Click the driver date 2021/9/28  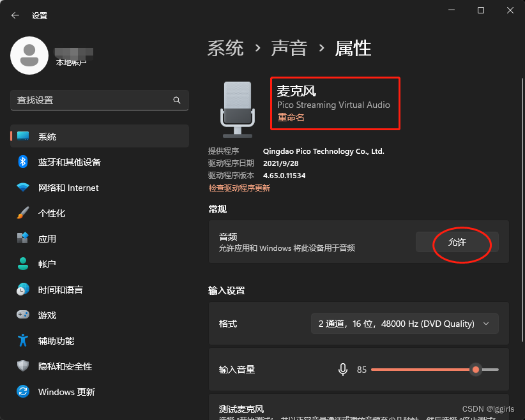click(280, 163)
